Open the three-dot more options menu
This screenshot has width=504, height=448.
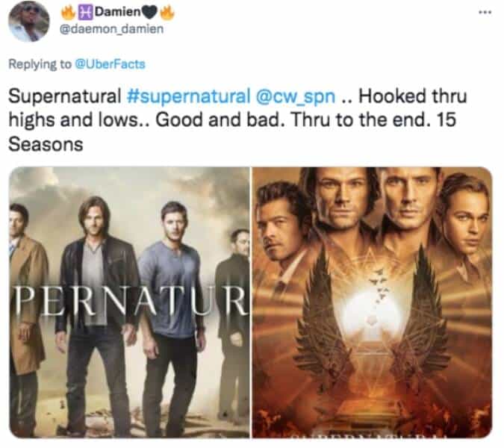pyautogui.click(x=485, y=13)
